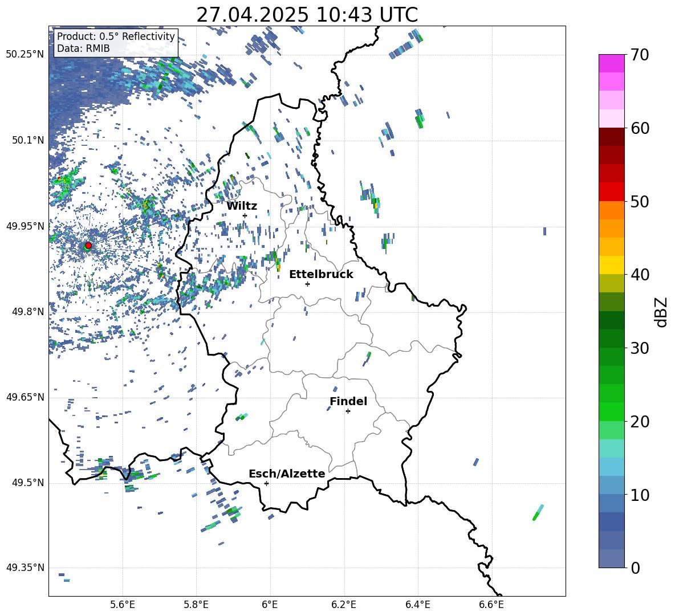Click the 0 colorbar tick value
This screenshot has width=675, height=616.
(x=635, y=568)
